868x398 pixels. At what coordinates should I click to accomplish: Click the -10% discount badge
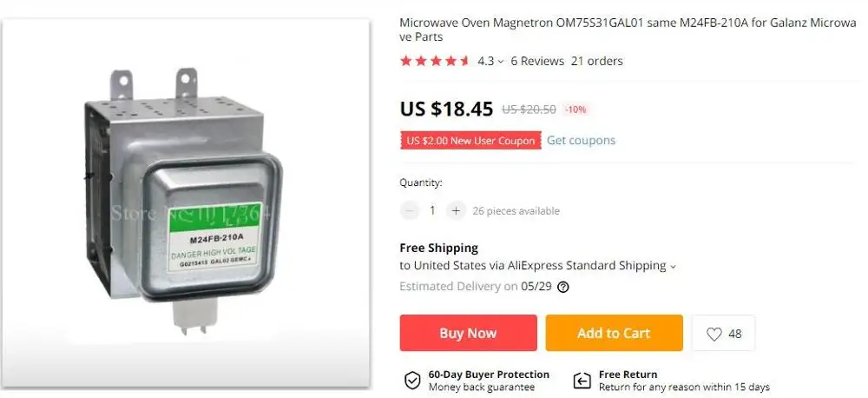tap(575, 109)
